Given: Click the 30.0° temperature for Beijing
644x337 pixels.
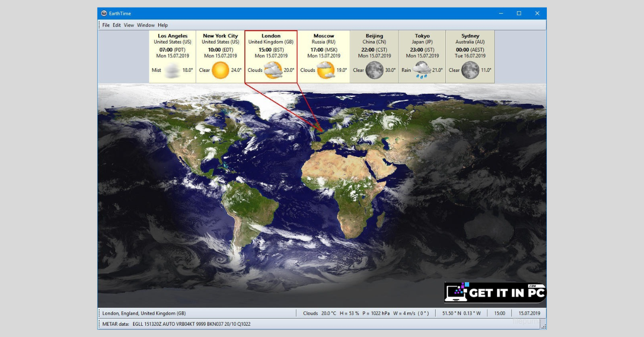Looking at the screenshot, I should (x=390, y=70).
